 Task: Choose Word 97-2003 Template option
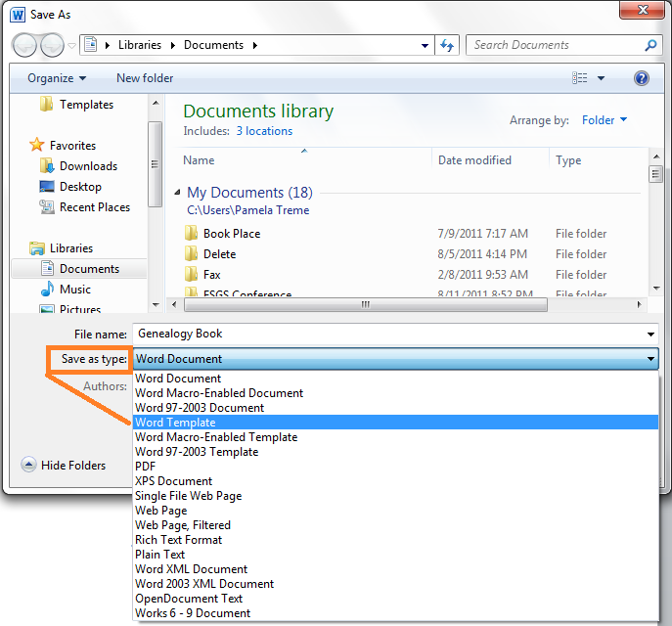tap(395, 452)
